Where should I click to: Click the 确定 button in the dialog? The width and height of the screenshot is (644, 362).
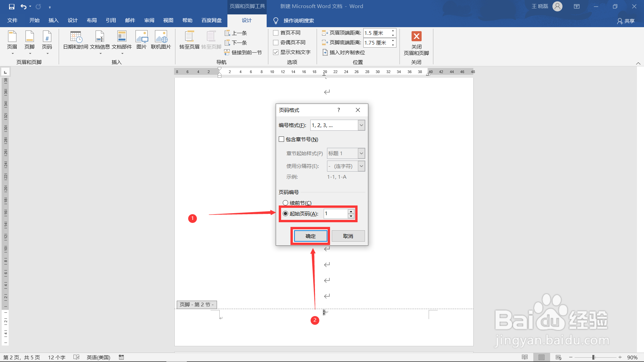[310, 236]
